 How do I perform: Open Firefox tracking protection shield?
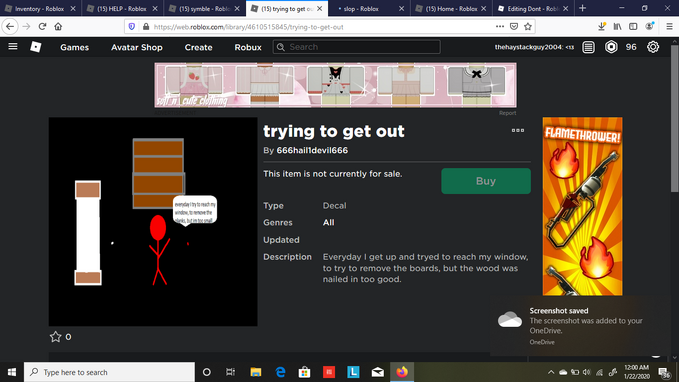[x=132, y=26]
